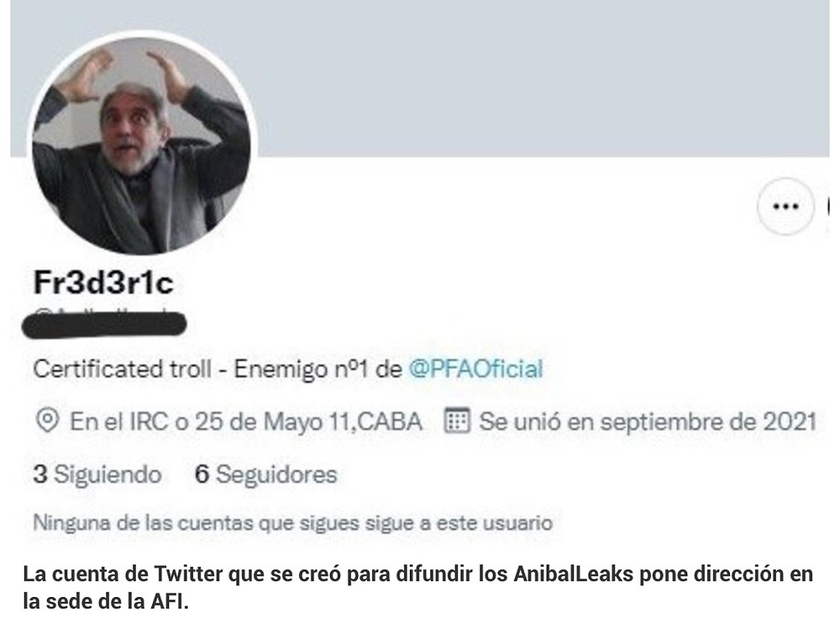Click the 'En el IRC' location phrase

(x=119, y=422)
